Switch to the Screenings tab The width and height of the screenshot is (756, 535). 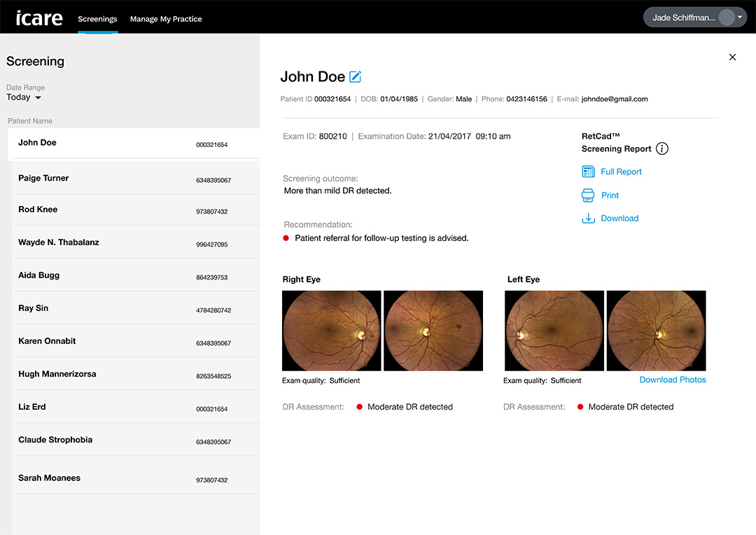97,19
